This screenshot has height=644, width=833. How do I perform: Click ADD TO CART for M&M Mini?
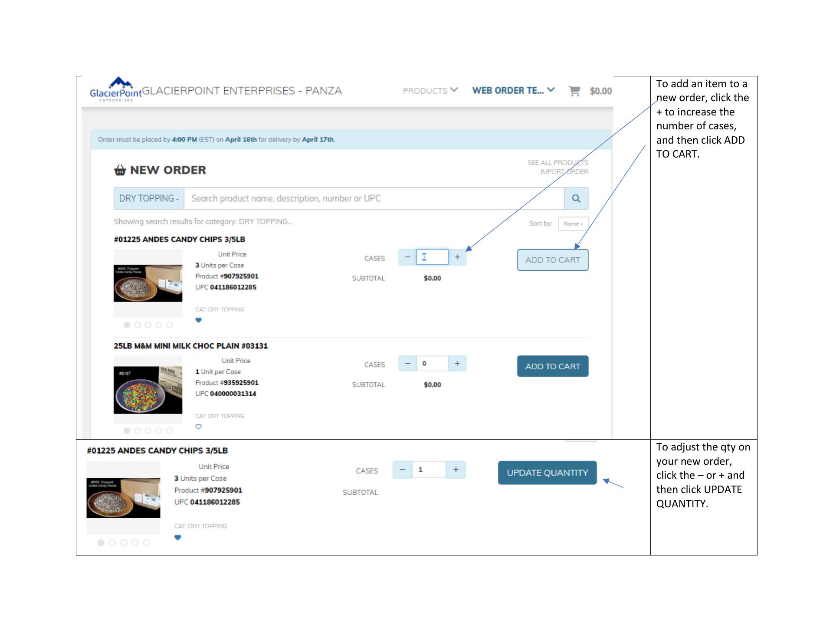(x=552, y=366)
